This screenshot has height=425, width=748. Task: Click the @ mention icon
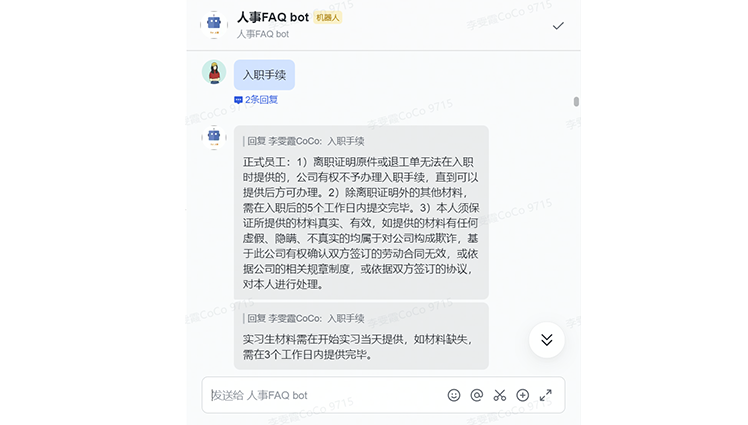coord(477,395)
